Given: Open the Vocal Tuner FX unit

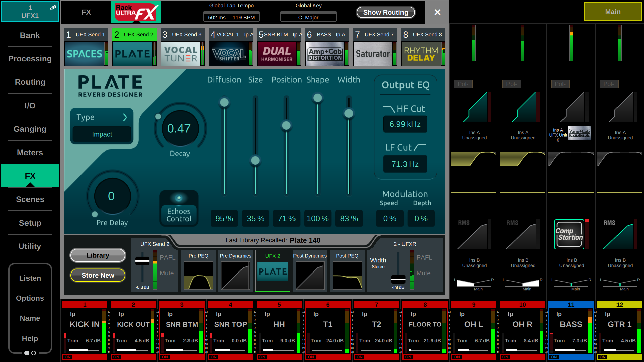Looking at the screenshot, I should point(180,54).
